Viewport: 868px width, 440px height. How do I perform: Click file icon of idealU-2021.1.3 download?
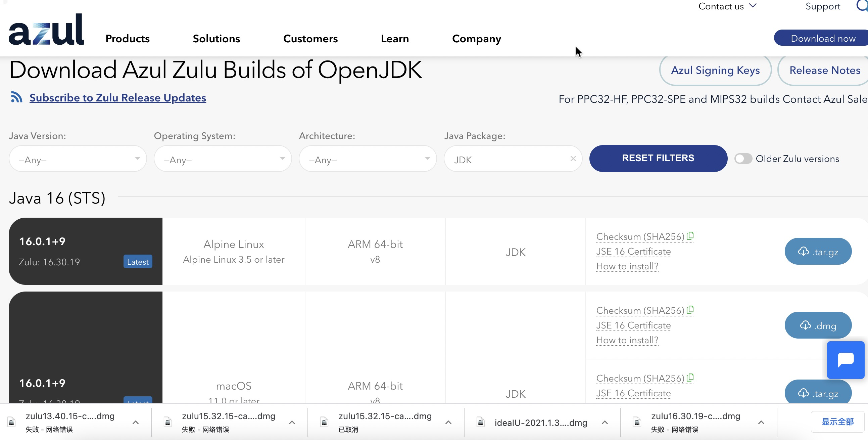(481, 422)
